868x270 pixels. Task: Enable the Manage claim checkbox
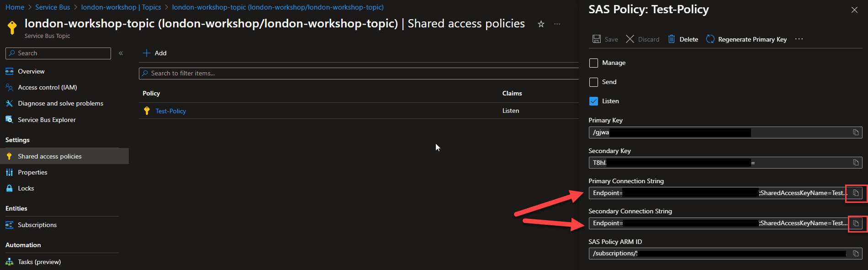tap(593, 63)
